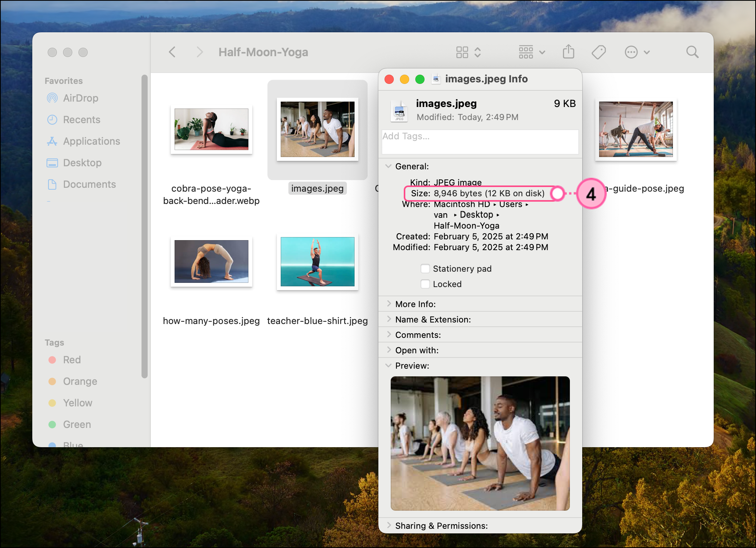Image resolution: width=756 pixels, height=548 pixels.
Task: Click the images.jpeg file name label
Action: (x=318, y=189)
